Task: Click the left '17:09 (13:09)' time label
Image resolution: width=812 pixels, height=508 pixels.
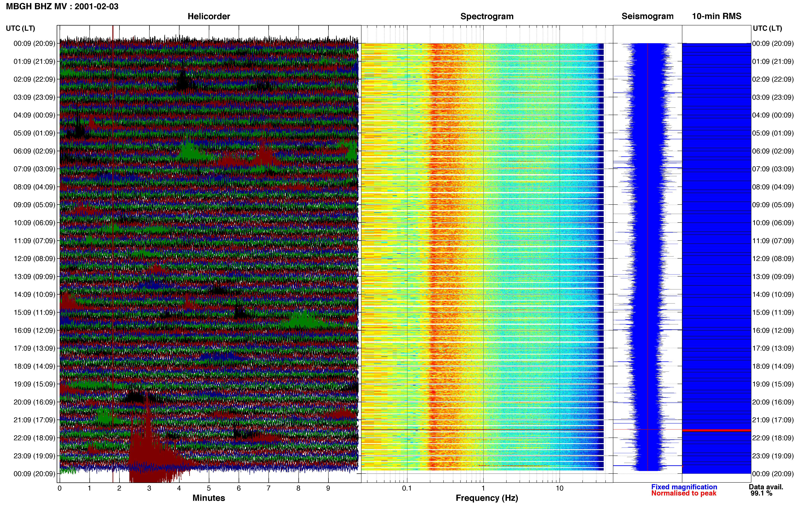Action: pyautogui.click(x=34, y=348)
